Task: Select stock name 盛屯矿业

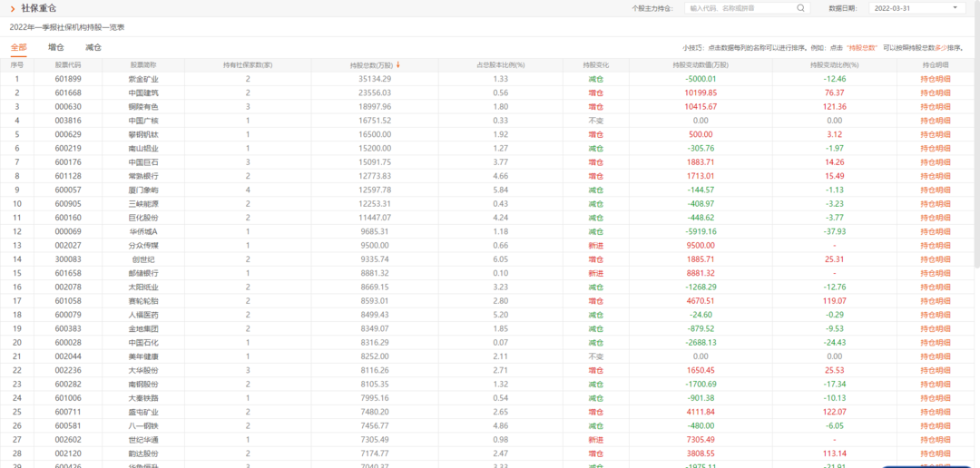Action: 143,412
